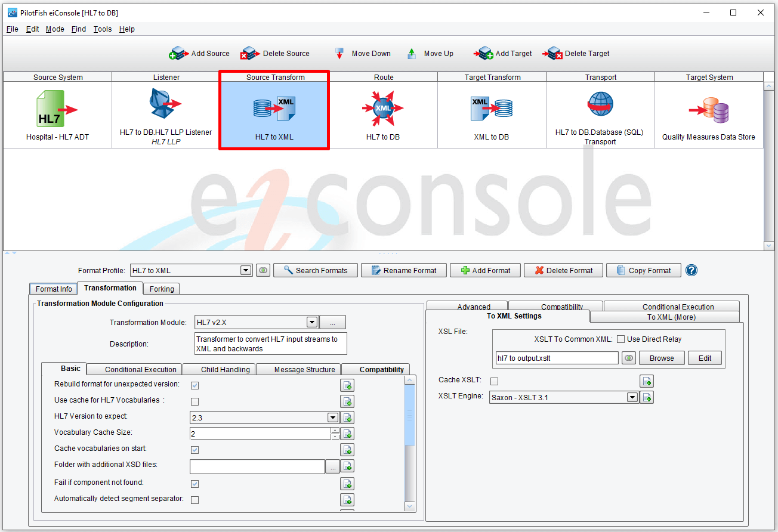
Task: Select the HL7 to DB route icon
Action: coord(383,108)
